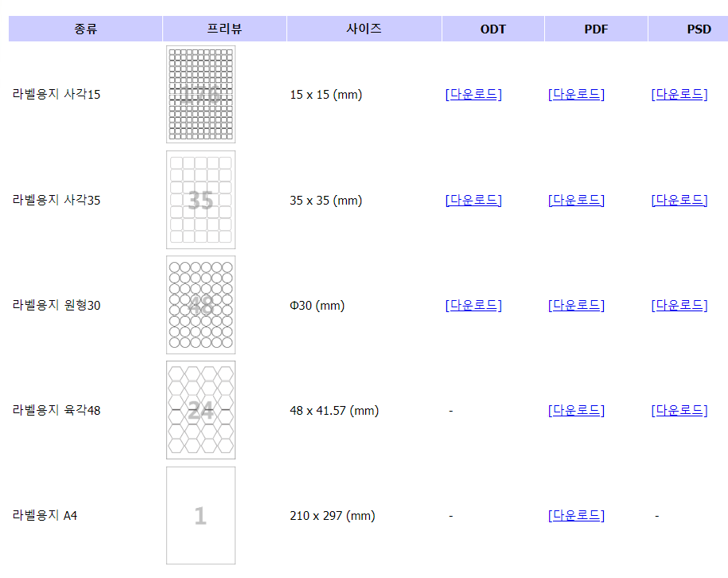Click the size cell 48 x 41.57 (mm)
This screenshot has height=578, width=728.
[334, 411]
